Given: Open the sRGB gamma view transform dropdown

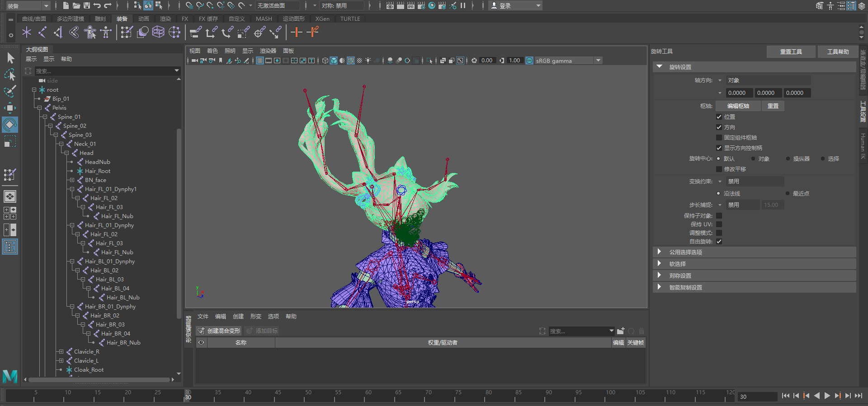Looking at the screenshot, I should coord(568,61).
